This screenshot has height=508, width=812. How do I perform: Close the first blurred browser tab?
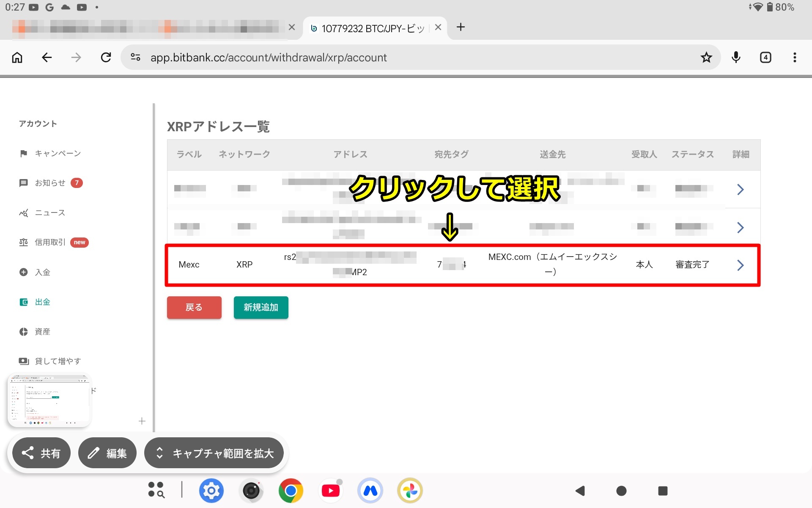pyautogui.click(x=292, y=28)
